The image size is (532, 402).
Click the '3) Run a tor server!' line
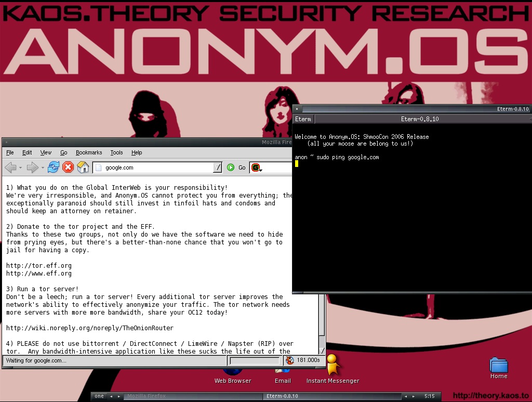(42, 289)
